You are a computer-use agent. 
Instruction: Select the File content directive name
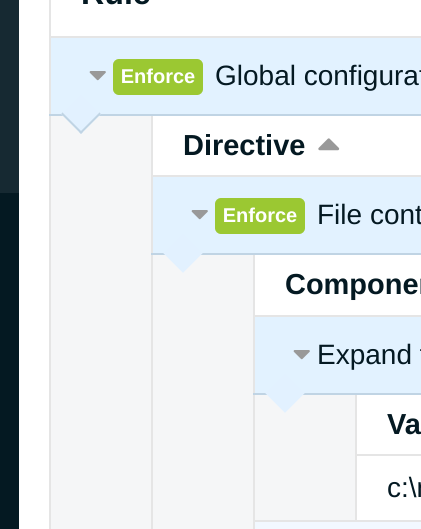369,215
